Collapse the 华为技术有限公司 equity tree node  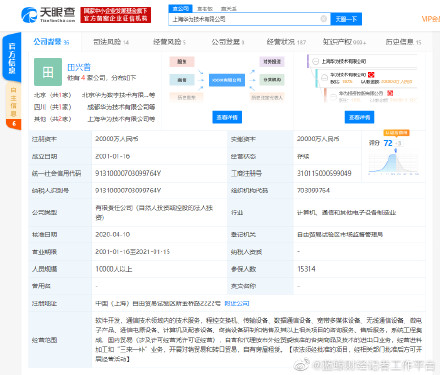click(324, 77)
